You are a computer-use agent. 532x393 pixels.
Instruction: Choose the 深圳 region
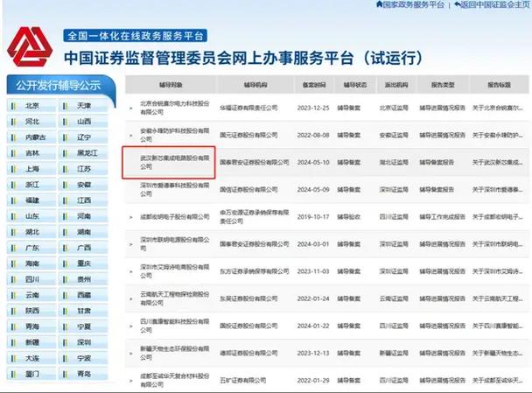[83, 342]
